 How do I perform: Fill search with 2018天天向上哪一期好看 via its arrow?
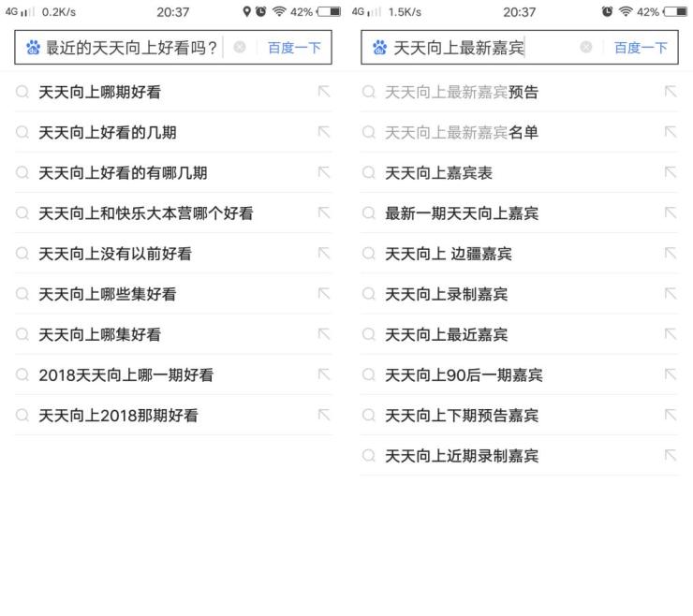324,374
